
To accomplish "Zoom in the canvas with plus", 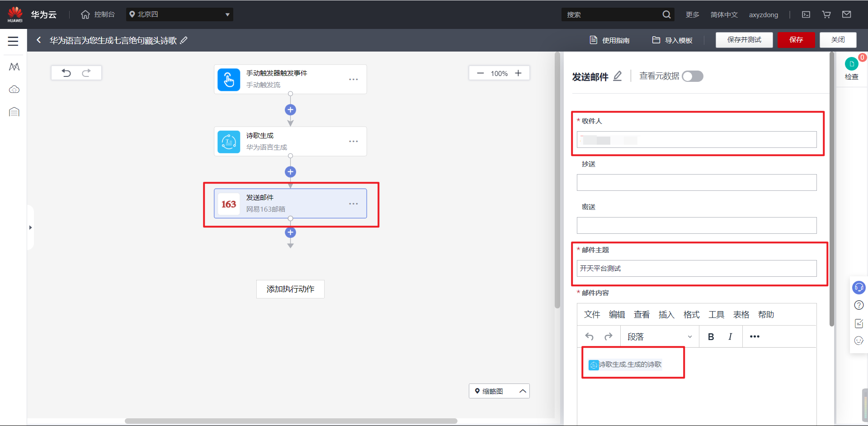I will (x=518, y=73).
